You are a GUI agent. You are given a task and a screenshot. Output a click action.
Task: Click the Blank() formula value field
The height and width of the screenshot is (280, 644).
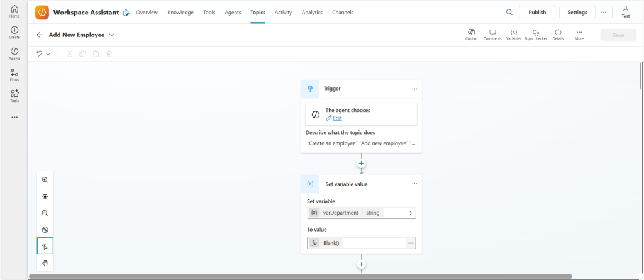coord(358,243)
